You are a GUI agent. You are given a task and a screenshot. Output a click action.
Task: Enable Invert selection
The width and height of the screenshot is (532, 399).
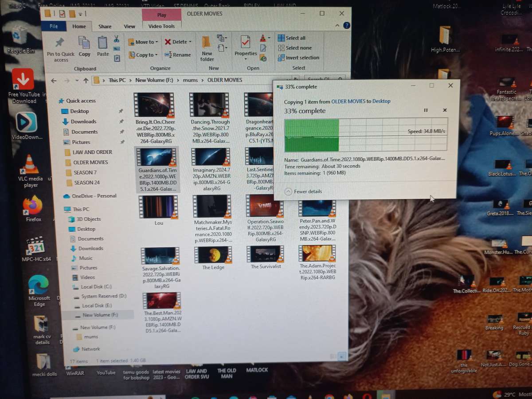[299, 58]
